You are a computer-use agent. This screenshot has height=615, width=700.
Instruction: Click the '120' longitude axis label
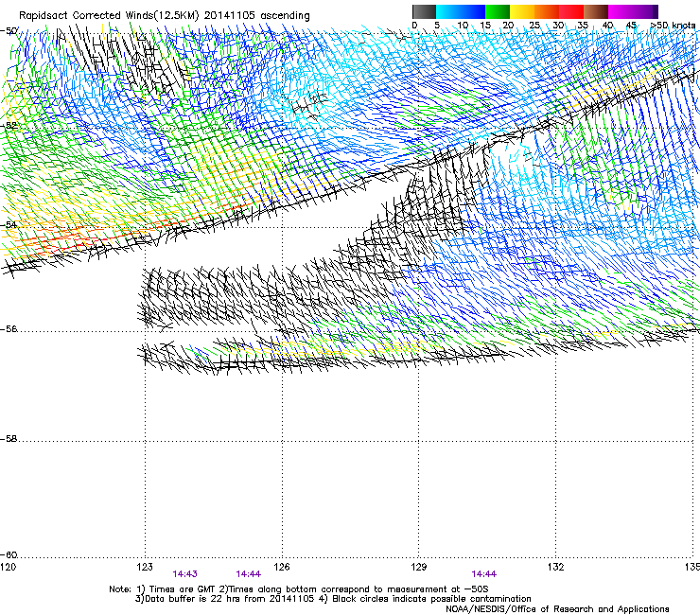click(8, 567)
